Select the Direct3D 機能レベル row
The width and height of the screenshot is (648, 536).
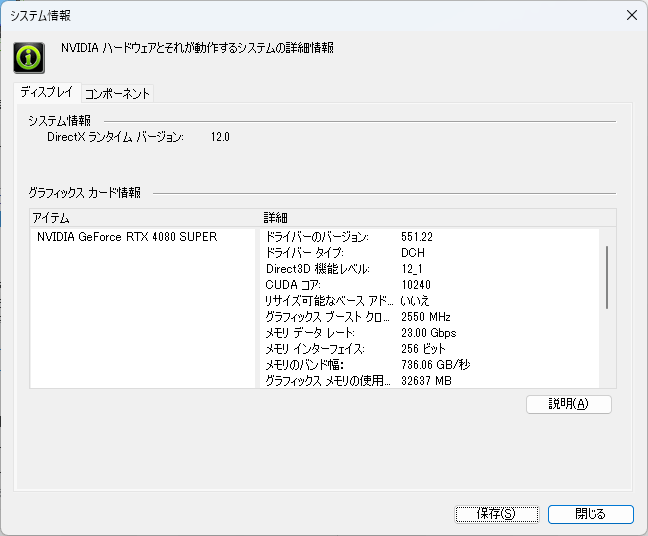(x=430, y=269)
